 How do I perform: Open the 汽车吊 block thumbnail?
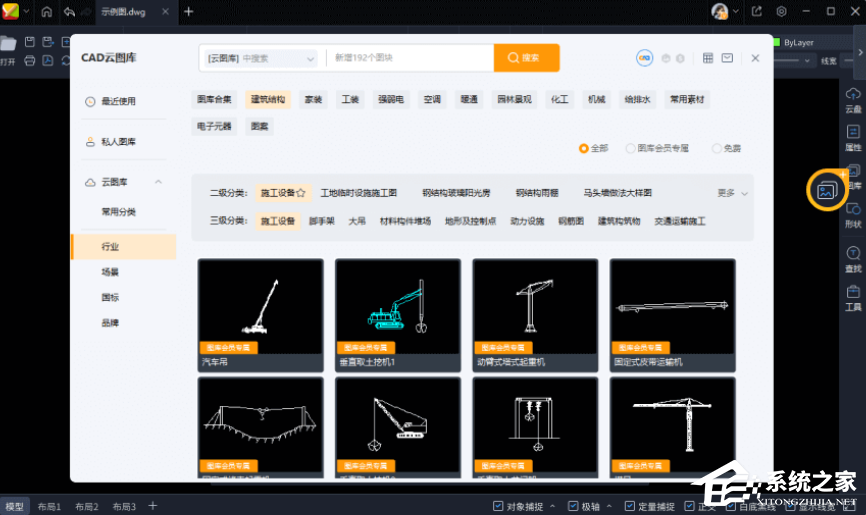pos(261,315)
